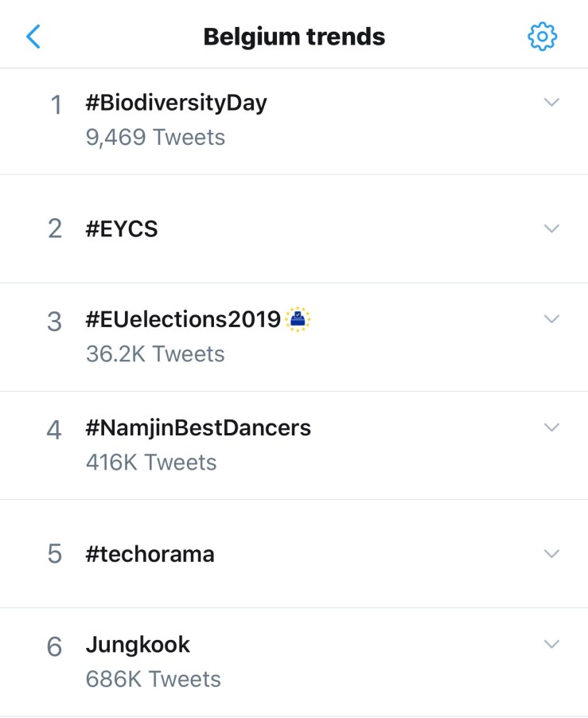The height and width of the screenshot is (718, 588).
Task: Tap the 686K Tweets count
Action: pyautogui.click(x=153, y=679)
